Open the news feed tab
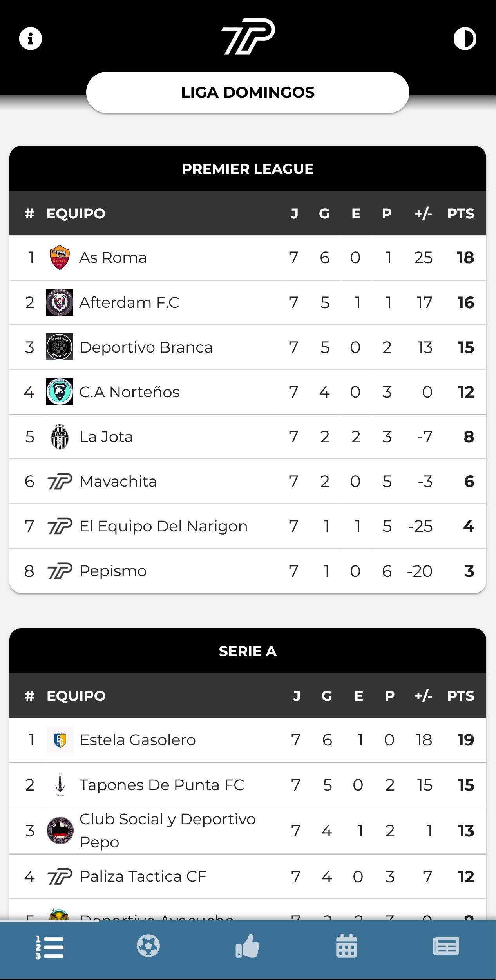496x980 pixels. coord(446,946)
